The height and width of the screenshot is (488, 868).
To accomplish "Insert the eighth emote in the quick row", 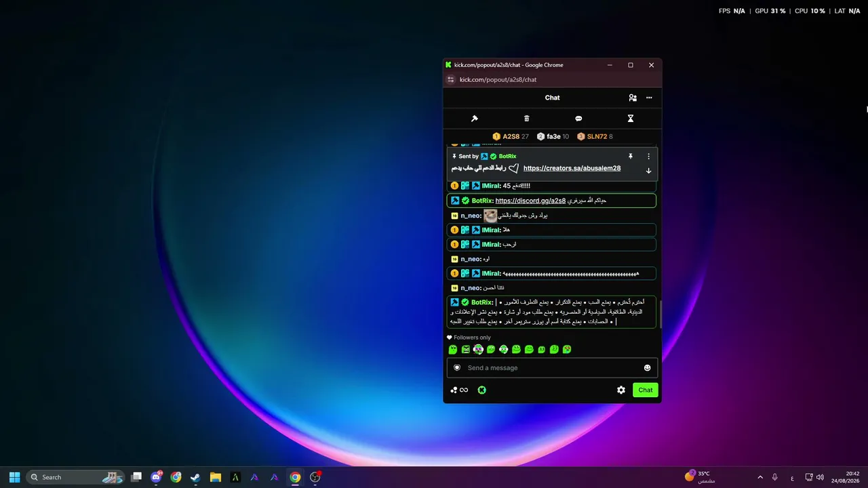I will coord(541,350).
